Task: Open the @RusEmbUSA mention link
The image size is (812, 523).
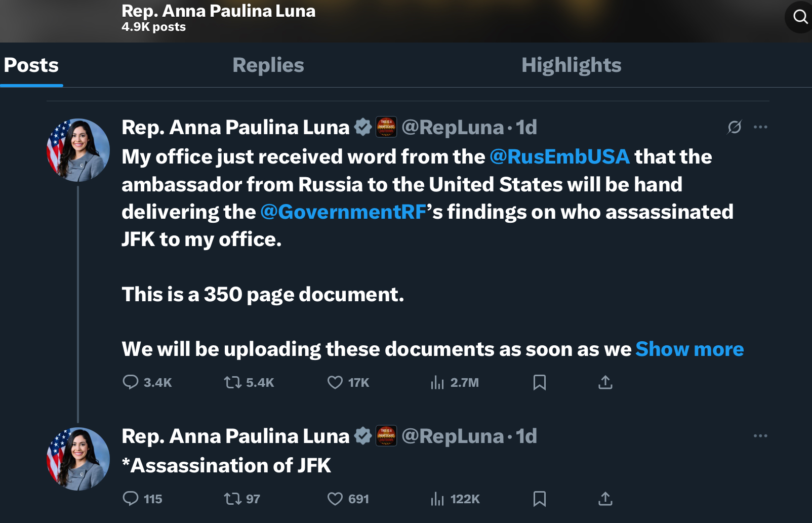Action: [559, 157]
